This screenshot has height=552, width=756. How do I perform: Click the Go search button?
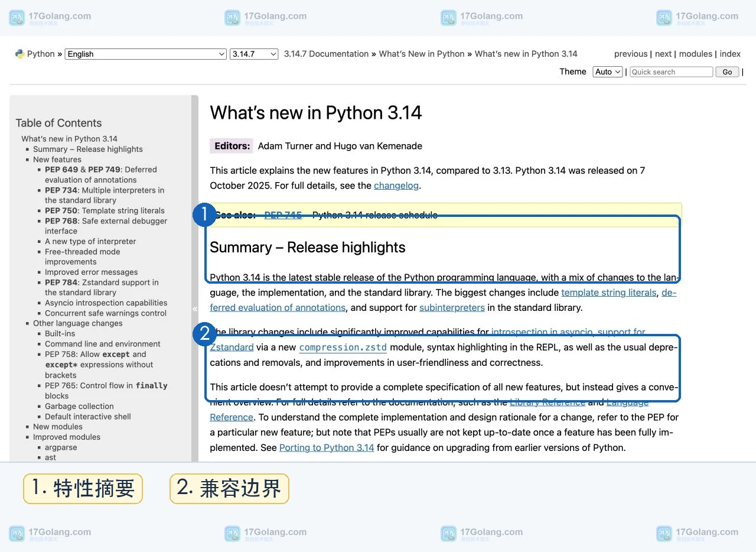(x=727, y=72)
